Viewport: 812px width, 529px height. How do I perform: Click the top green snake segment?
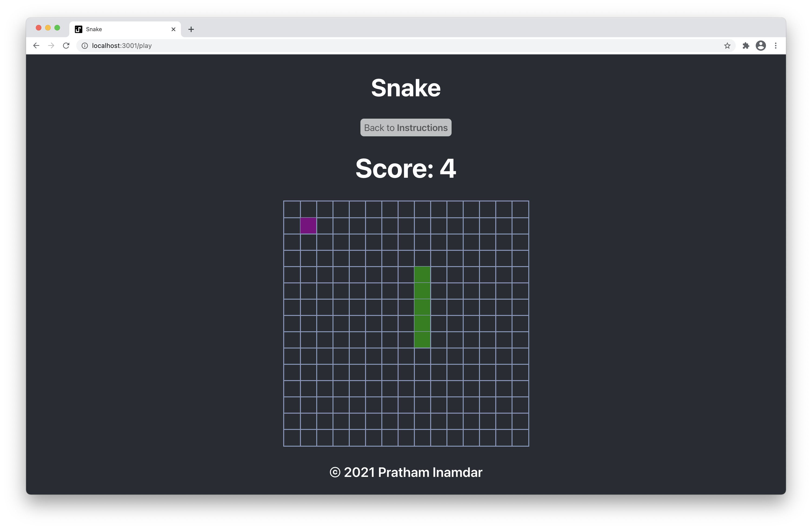[x=422, y=275]
